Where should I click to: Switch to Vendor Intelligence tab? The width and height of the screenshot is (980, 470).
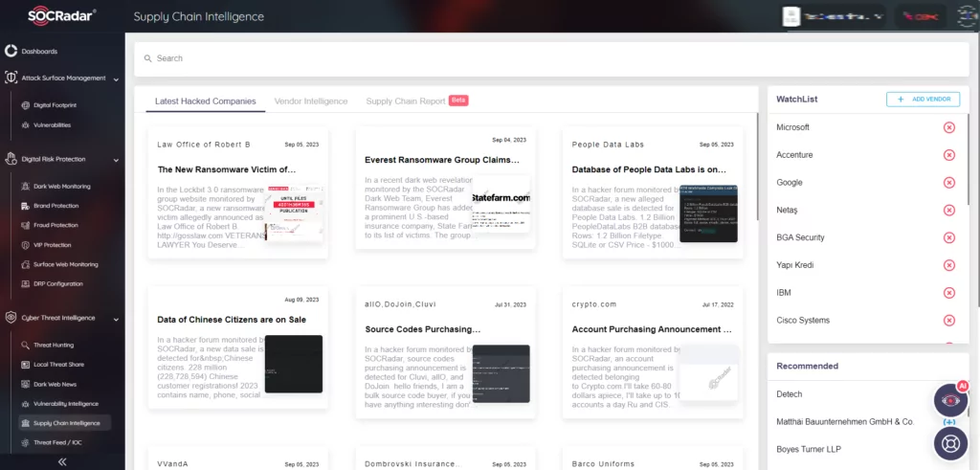tap(311, 101)
